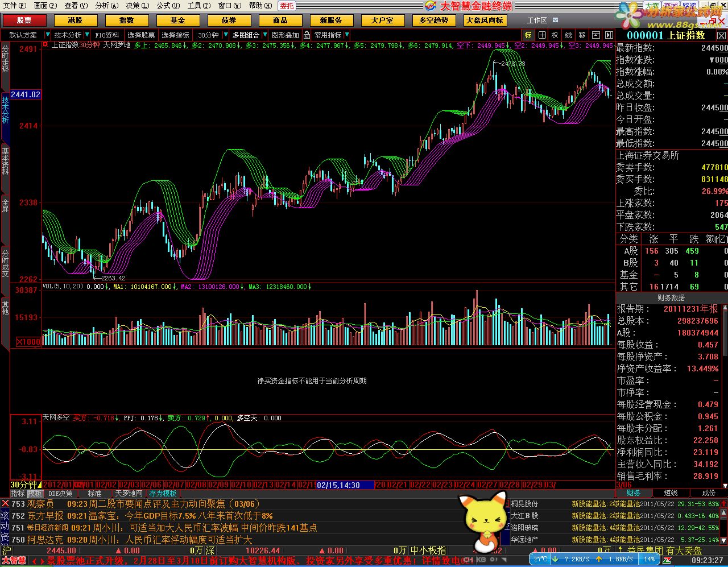Select the 股票 market button
This screenshot has height=567, width=728.
click(24, 20)
